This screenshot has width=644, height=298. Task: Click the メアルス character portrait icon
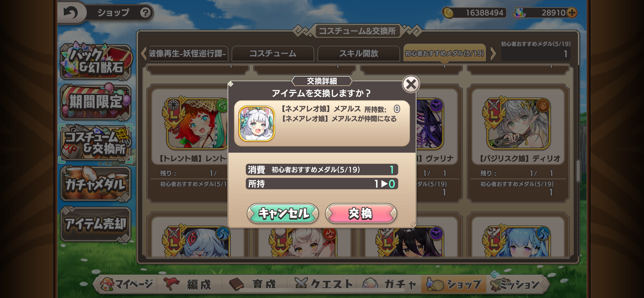point(256,124)
